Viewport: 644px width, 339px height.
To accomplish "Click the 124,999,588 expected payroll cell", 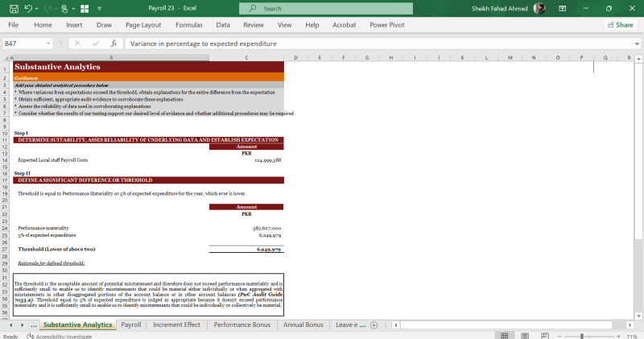I will [x=246, y=160].
